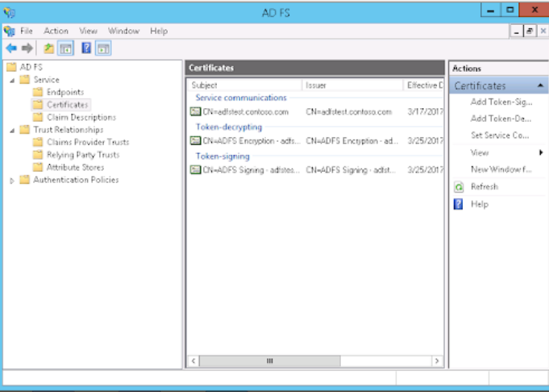Open the Action menu

pos(56,31)
